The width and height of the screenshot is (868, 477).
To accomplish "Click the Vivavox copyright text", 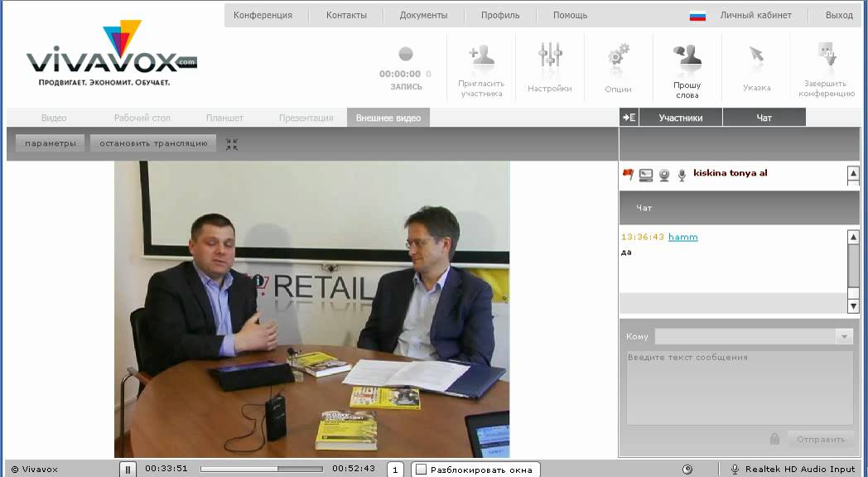I will click(34, 470).
